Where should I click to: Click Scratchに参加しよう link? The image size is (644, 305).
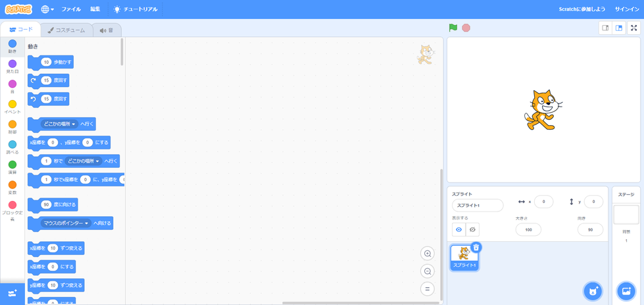(x=582, y=9)
